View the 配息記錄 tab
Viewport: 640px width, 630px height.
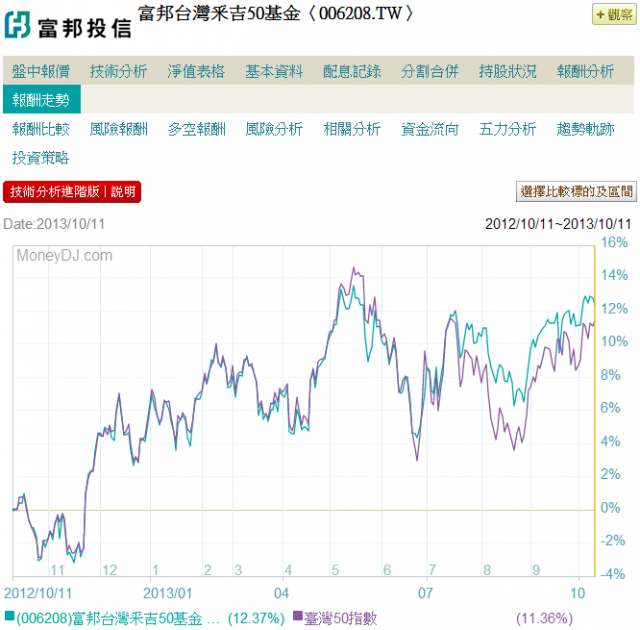352,71
